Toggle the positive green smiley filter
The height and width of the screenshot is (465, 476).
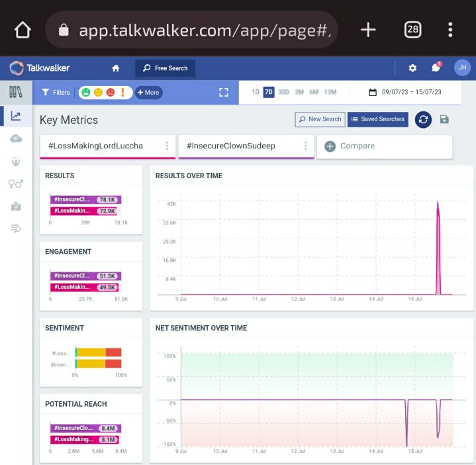click(86, 92)
